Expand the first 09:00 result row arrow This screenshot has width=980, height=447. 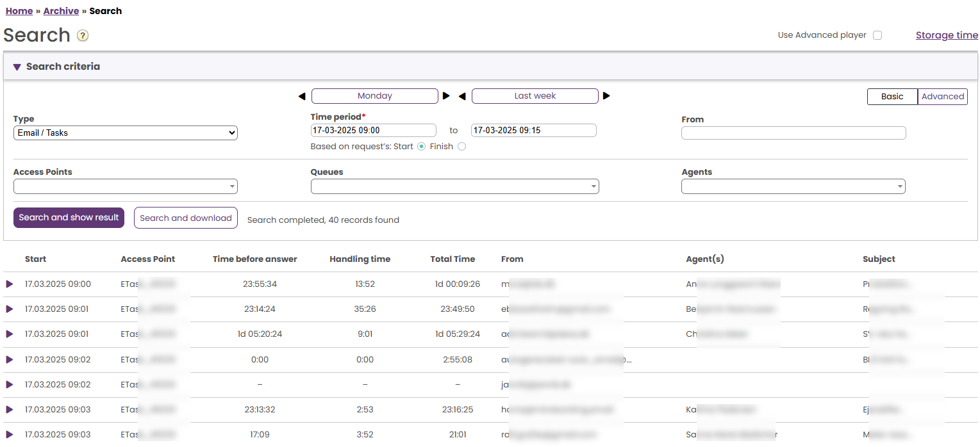point(10,284)
